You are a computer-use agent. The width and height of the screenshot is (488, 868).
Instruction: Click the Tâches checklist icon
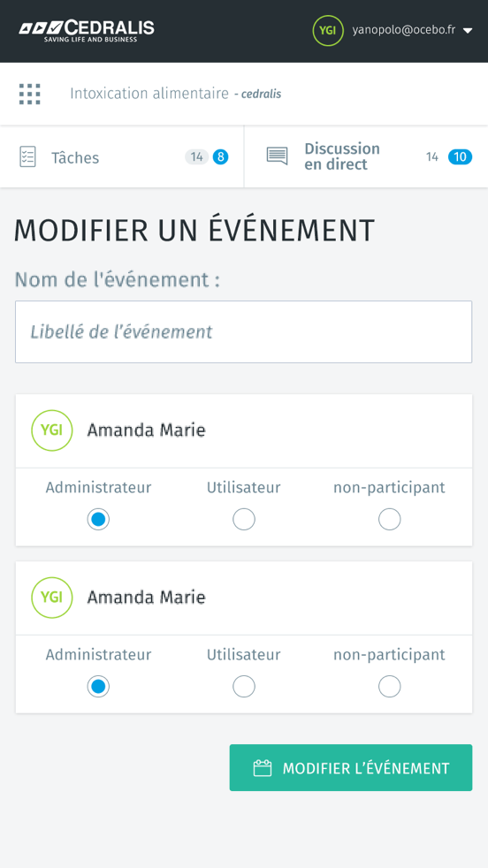coord(27,157)
